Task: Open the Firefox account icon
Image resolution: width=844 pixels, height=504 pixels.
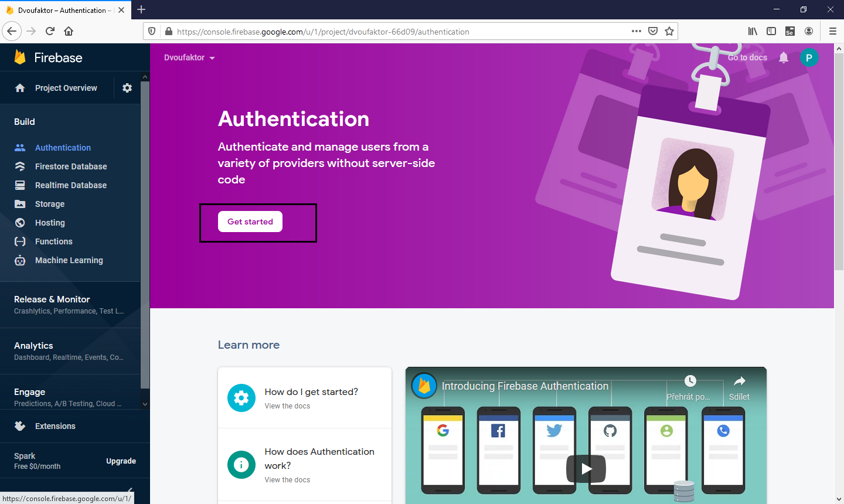Action: click(x=809, y=32)
